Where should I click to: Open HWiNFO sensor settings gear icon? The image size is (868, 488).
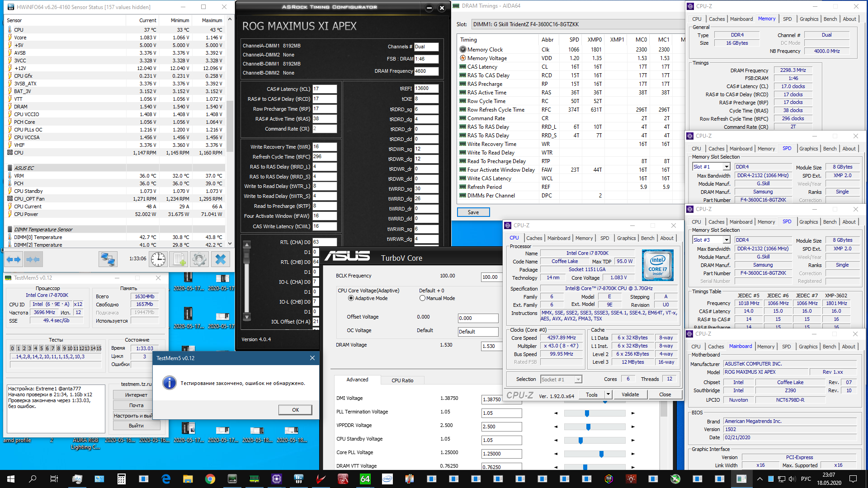(x=199, y=259)
